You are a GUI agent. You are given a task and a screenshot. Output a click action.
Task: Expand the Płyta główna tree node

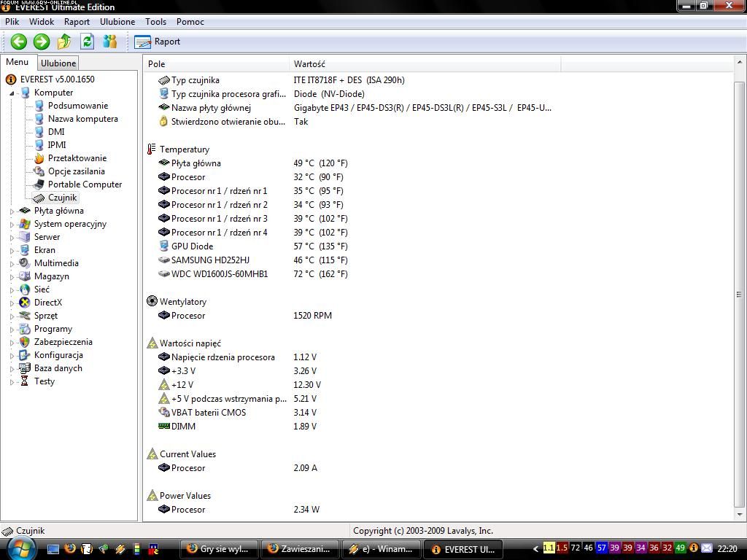[12, 211]
